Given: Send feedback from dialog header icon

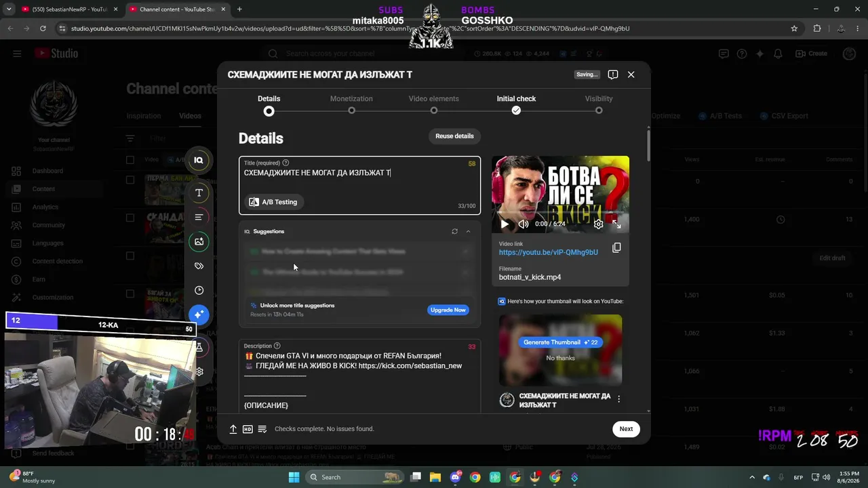Looking at the screenshot, I should 613,75.
